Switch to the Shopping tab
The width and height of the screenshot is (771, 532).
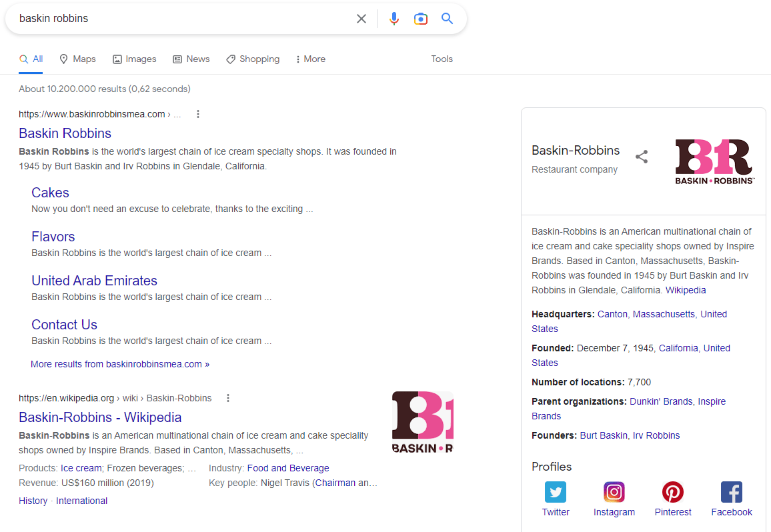(x=253, y=59)
